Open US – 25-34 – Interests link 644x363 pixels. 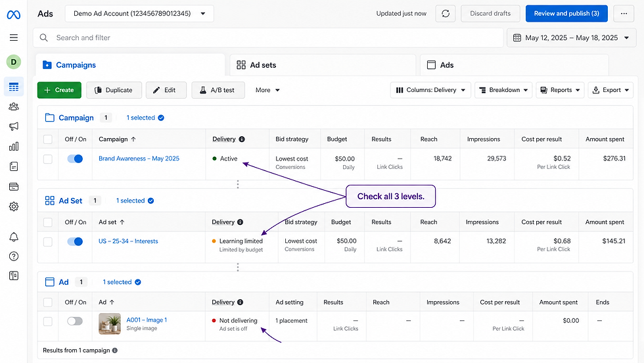pyautogui.click(x=128, y=241)
